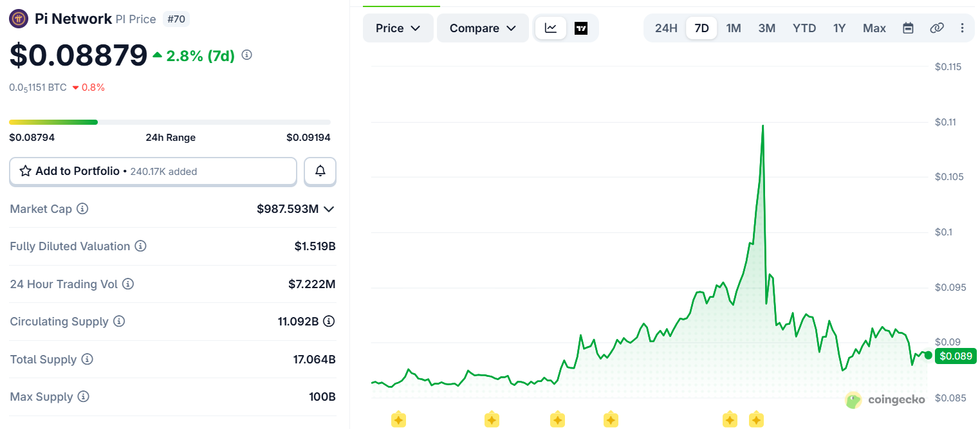The image size is (980, 429).
Task: Click the $0.08794 range low value
Action: pos(32,138)
